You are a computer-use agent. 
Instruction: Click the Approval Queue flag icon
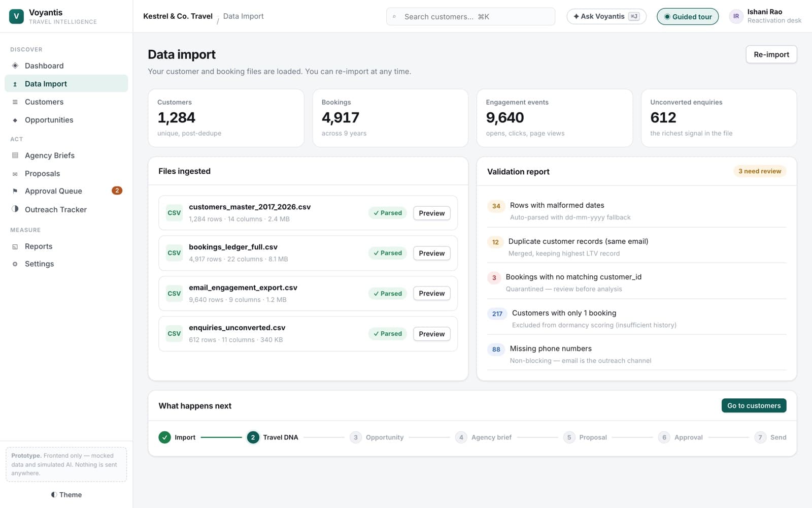(15, 191)
